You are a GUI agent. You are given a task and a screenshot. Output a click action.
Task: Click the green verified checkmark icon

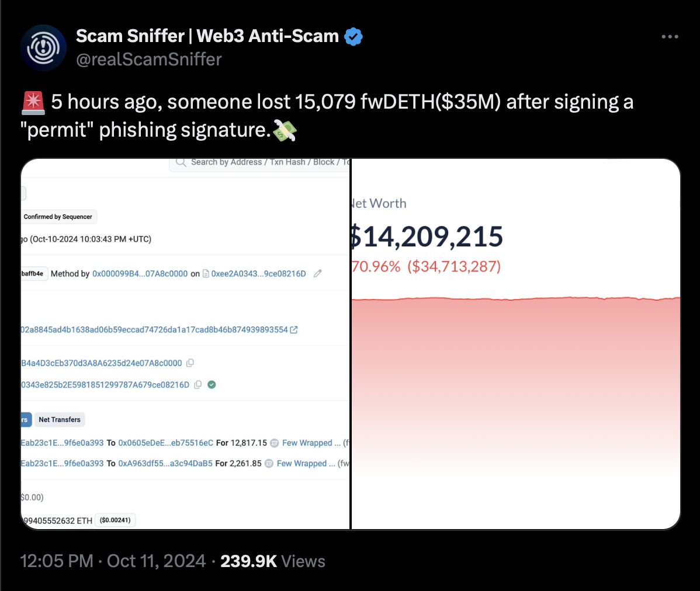click(x=212, y=385)
